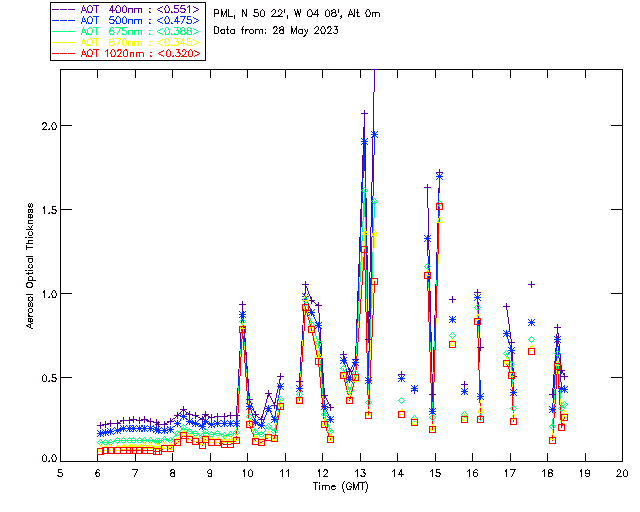Click the 0.5 tick label on y-axis
Screen dimensions: 640x512
[47, 378]
